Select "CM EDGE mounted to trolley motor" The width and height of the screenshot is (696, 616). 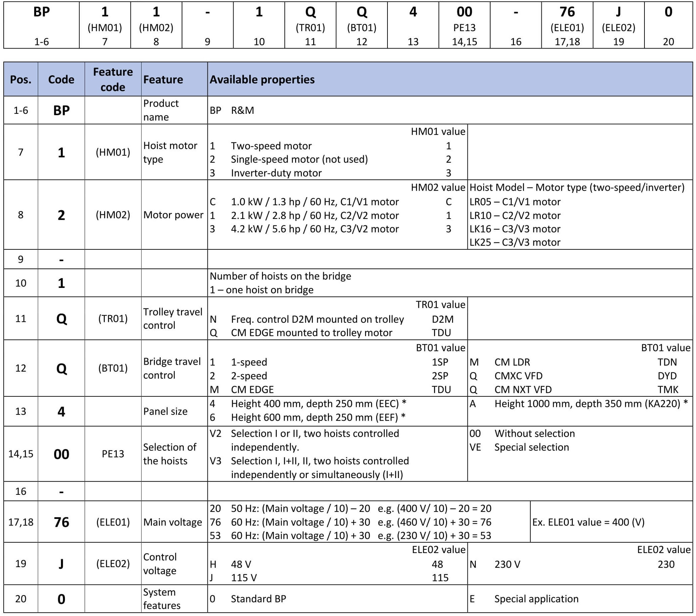pos(312,332)
